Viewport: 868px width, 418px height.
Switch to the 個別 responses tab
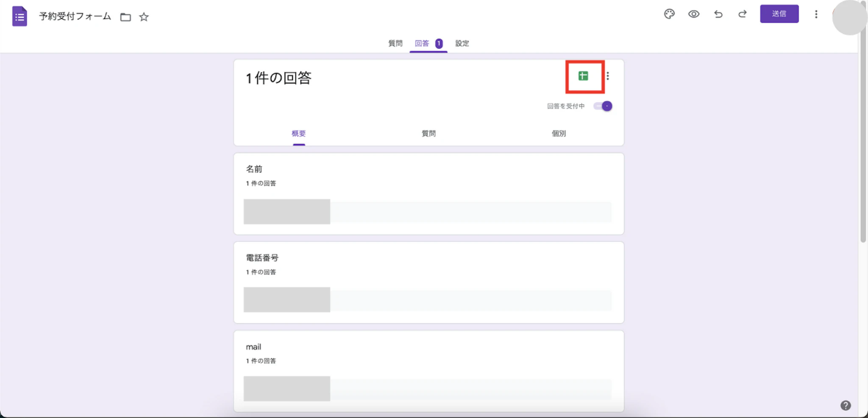(x=558, y=133)
